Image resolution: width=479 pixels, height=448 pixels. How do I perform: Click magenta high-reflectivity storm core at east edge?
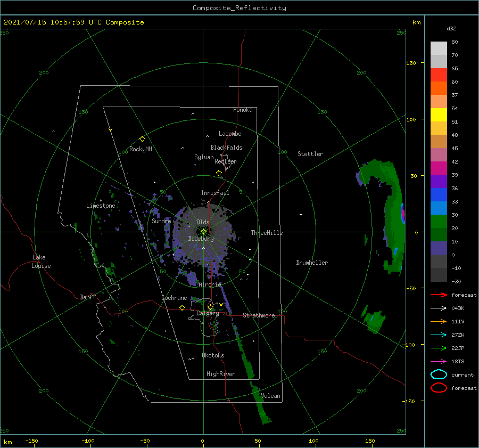point(403,213)
